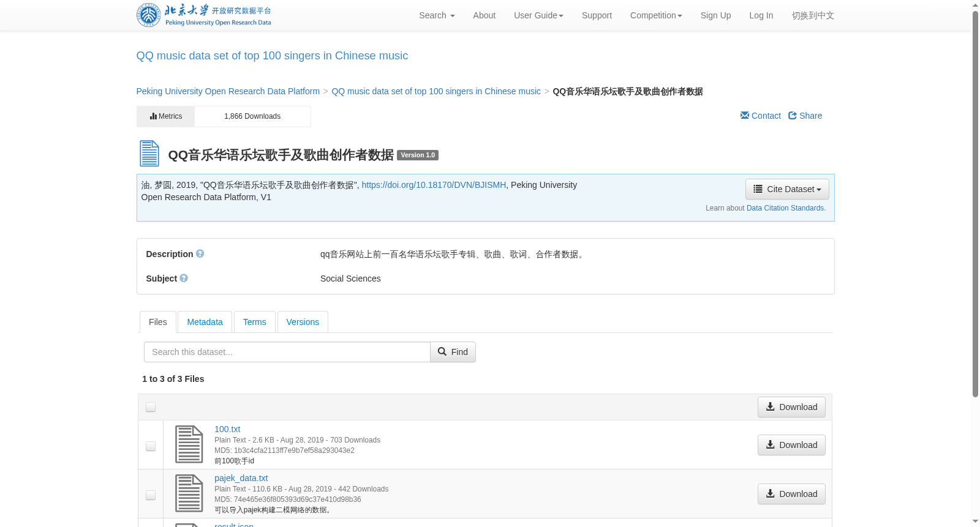This screenshot has width=980, height=527.
Task: Open the Search dropdown in navbar
Action: pyautogui.click(x=437, y=15)
